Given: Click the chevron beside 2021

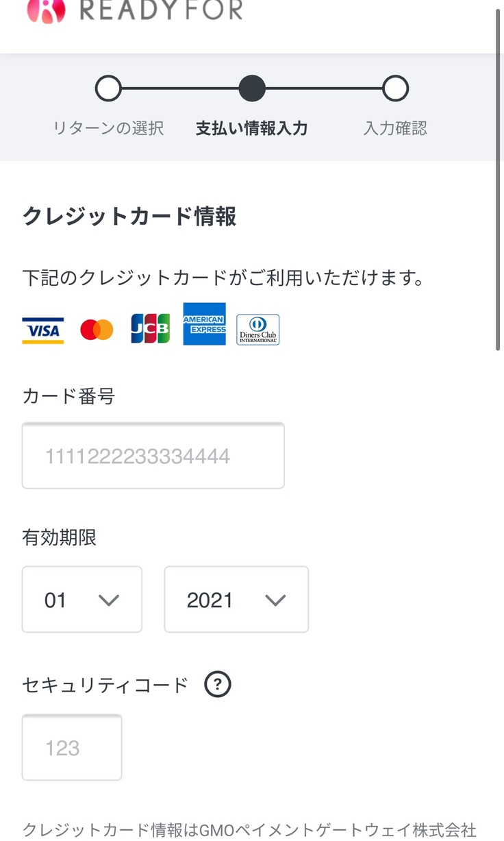Looking at the screenshot, I should [x=275, y=600].
